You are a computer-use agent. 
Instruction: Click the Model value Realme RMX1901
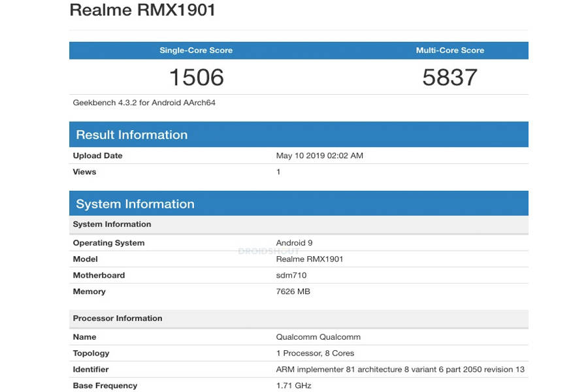310,259
